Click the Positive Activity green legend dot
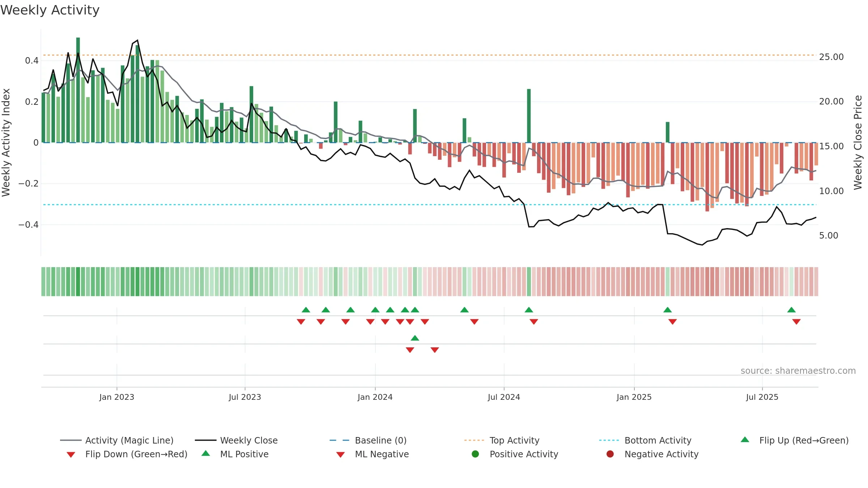This screenshot has width=868, height=488. [x=475, y=454]
